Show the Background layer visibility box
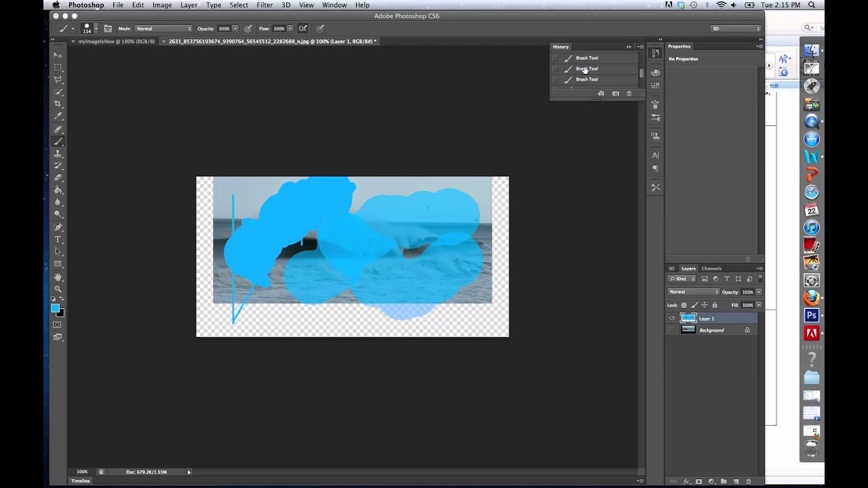 coord(672,330)
